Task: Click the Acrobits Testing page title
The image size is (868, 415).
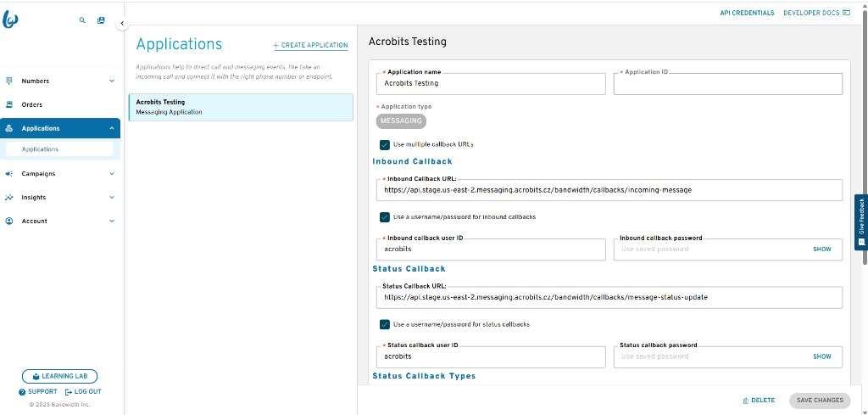Action: coord(408,42)
